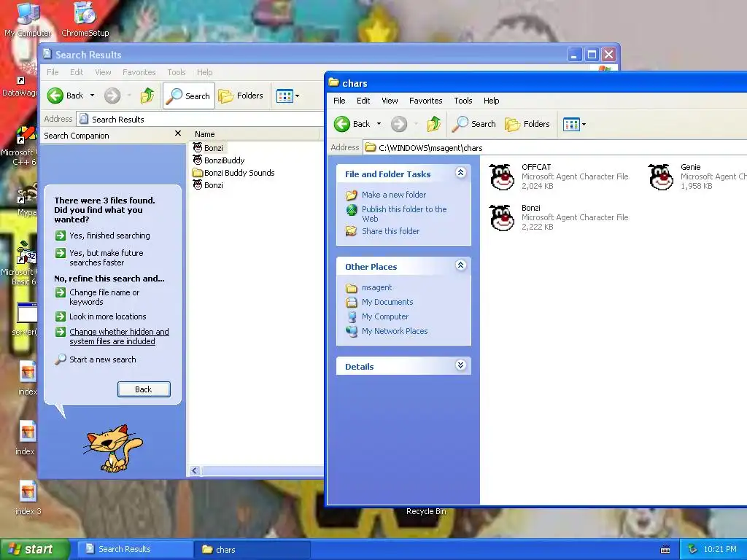This screenshot has height=560, width=747.
Task: Select the OFFCAT character file
Action: [x=558, y=176]
